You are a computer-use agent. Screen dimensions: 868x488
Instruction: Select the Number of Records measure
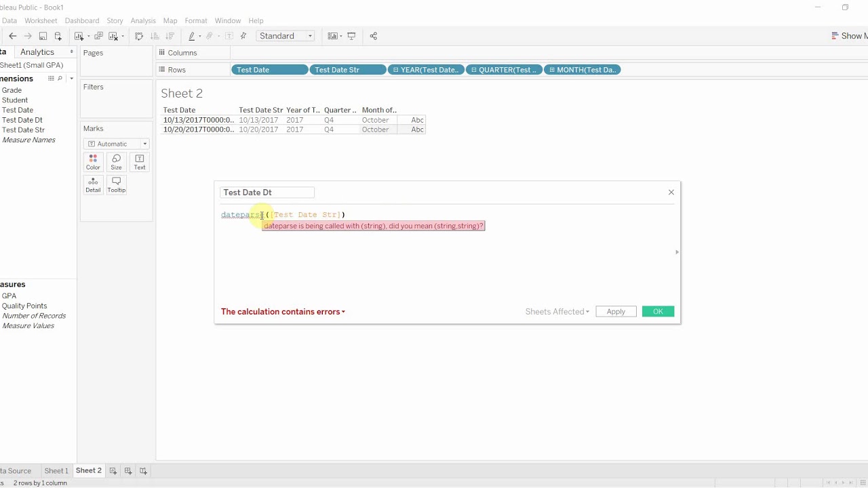click(34, 316)
